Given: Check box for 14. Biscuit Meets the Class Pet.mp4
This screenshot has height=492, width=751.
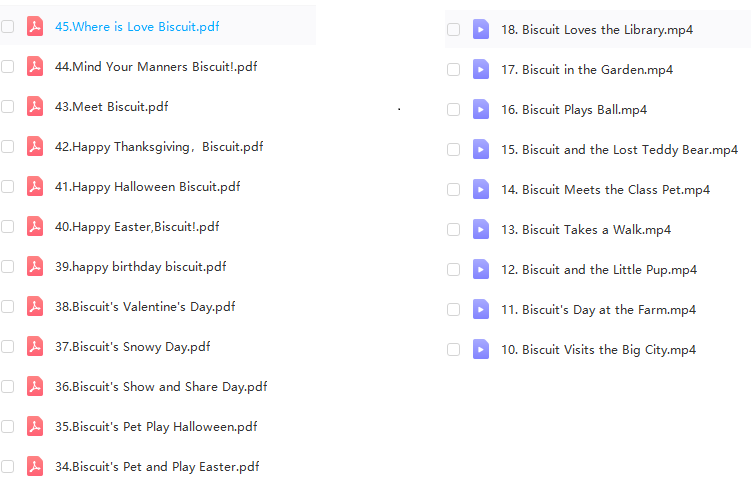Looking at the screenshot, I should pos(454,189).
